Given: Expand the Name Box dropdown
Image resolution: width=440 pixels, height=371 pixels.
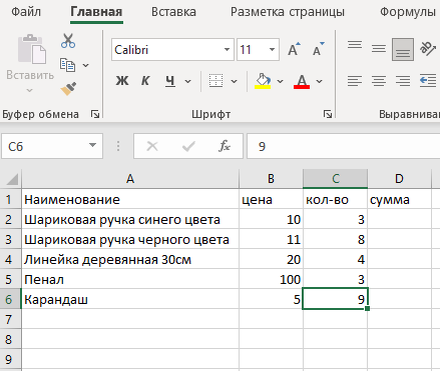Looking at the screenshot, I should coord(93,146).
